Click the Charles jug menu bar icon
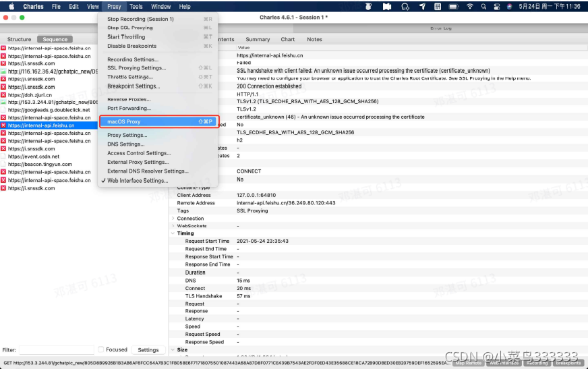 click(368, 6)
